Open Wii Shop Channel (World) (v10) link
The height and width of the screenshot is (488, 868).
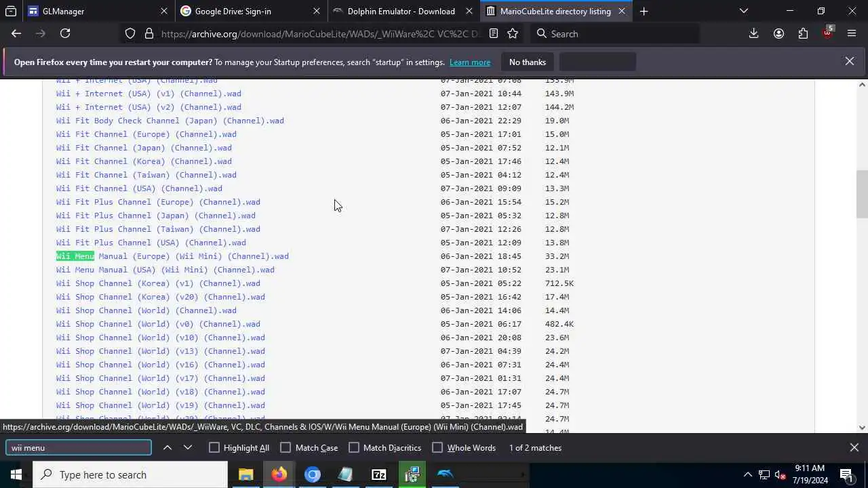161,338
